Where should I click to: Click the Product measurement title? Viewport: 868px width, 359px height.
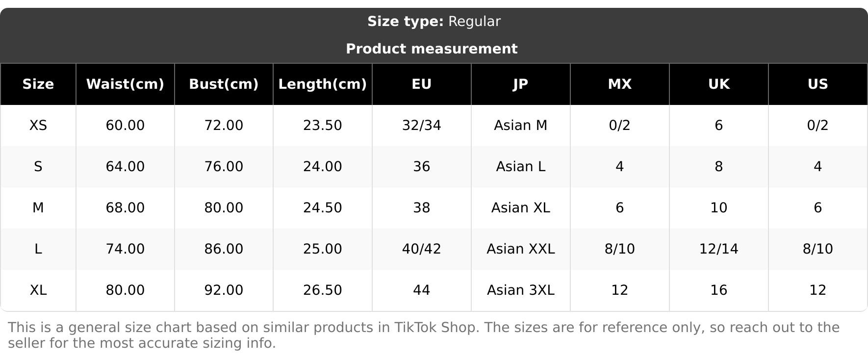(x=432, y=49)
